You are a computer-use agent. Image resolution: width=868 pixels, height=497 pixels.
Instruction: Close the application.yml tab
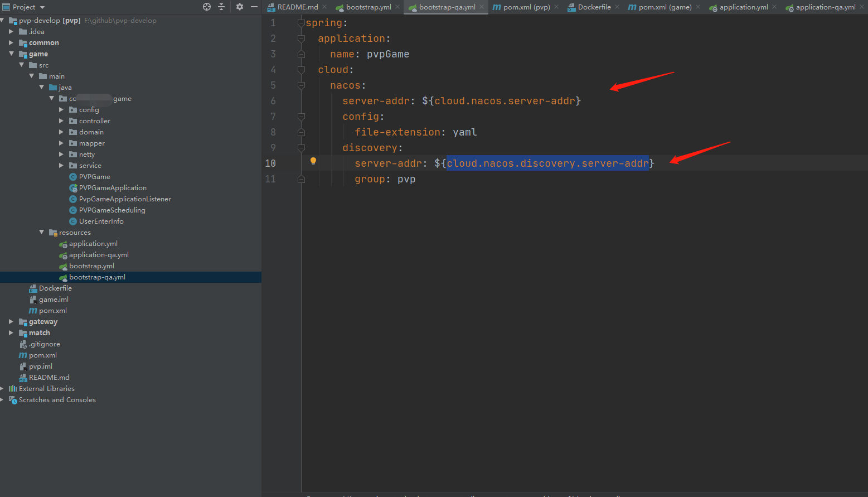pos(774,7)
